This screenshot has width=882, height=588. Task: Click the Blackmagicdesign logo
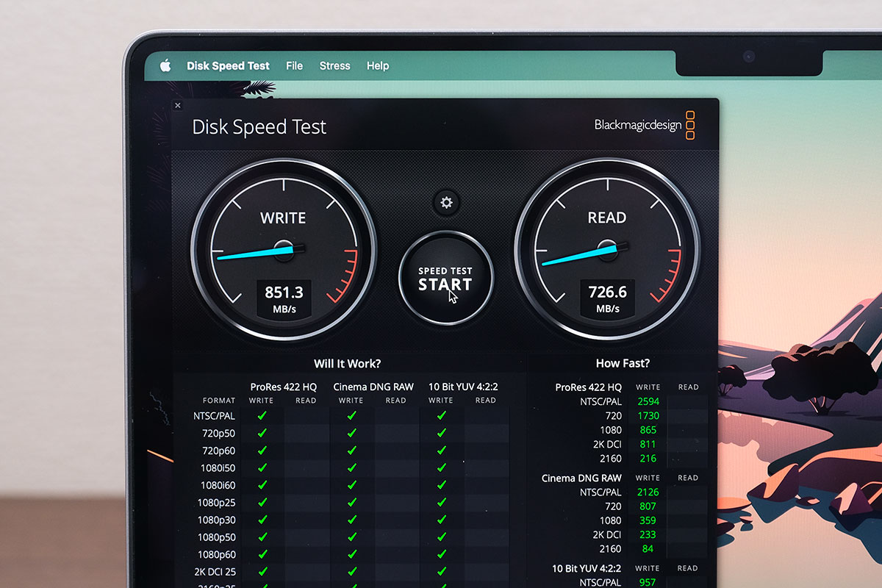[x=645, y=125]
